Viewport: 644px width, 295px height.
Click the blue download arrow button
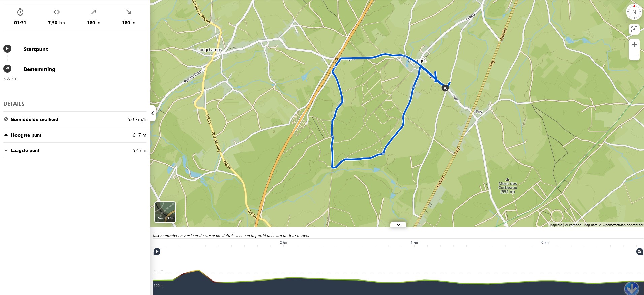[x=631, y=288]
